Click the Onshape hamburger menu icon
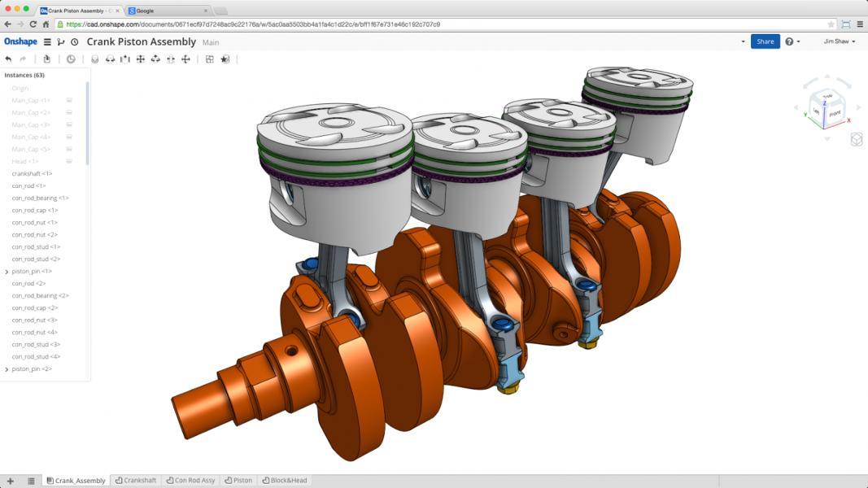The image size is (868, 488). click(x=47, y=41)
